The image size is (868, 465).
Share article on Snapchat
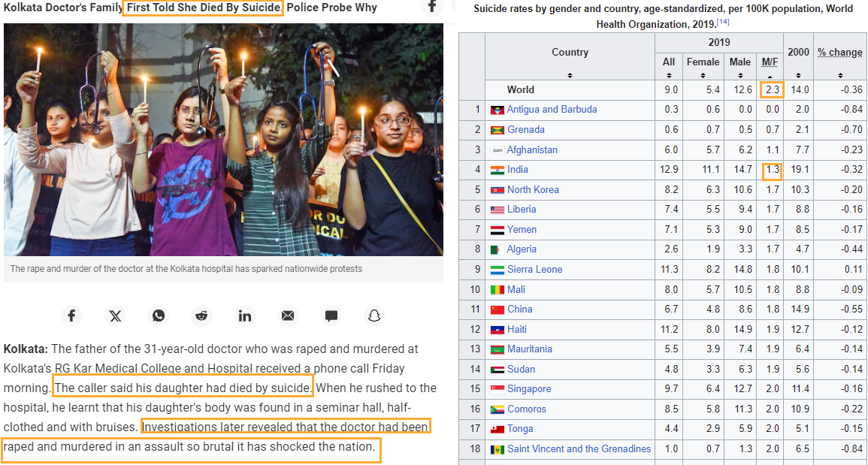[375, 316]
